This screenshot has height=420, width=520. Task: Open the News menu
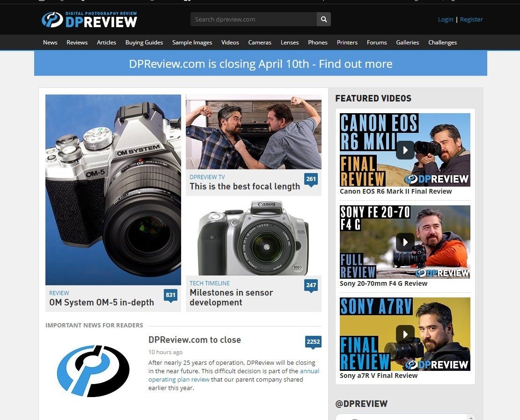tap(50, 43)
